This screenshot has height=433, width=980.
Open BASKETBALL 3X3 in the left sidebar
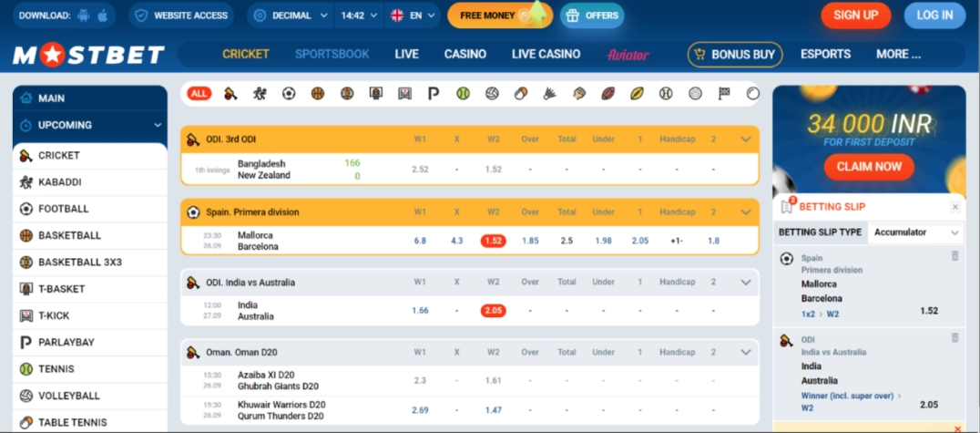tap(90, 263)
